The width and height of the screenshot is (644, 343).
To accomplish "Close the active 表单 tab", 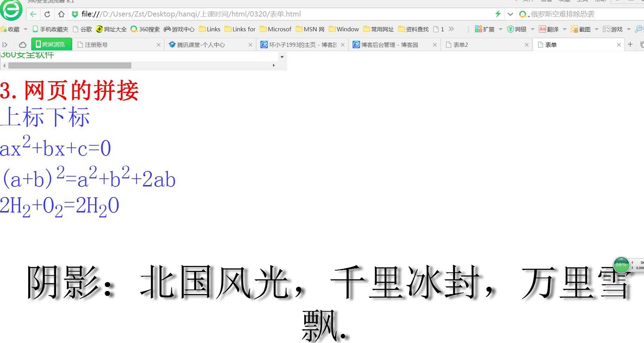I will tap(619, 45).
